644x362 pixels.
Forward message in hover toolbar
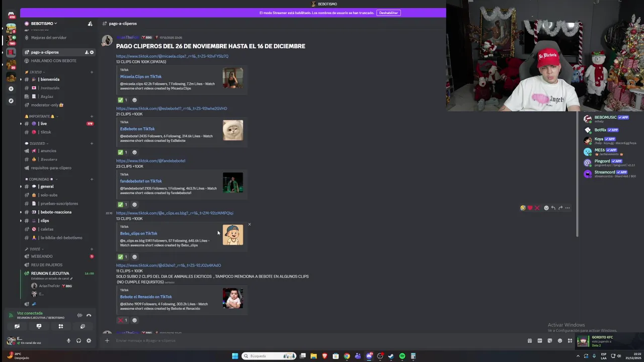pyautogui.click(x=560, y=208)
